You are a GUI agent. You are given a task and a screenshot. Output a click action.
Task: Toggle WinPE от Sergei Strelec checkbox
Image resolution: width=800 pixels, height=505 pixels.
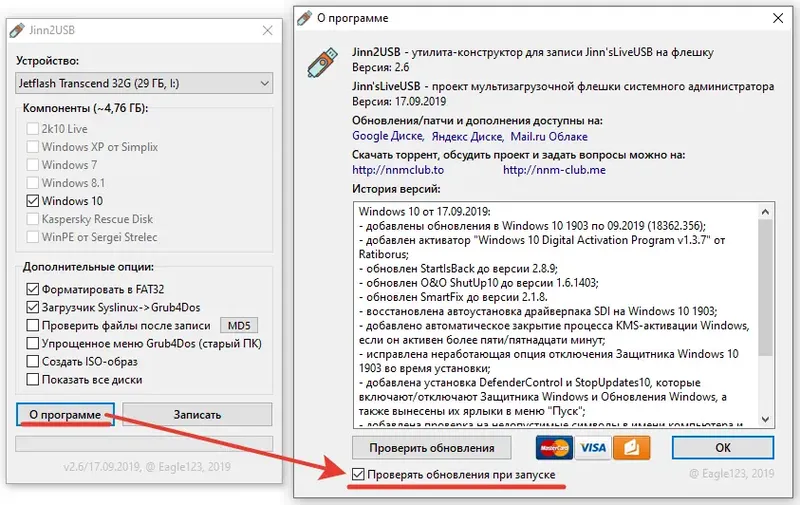33,237
